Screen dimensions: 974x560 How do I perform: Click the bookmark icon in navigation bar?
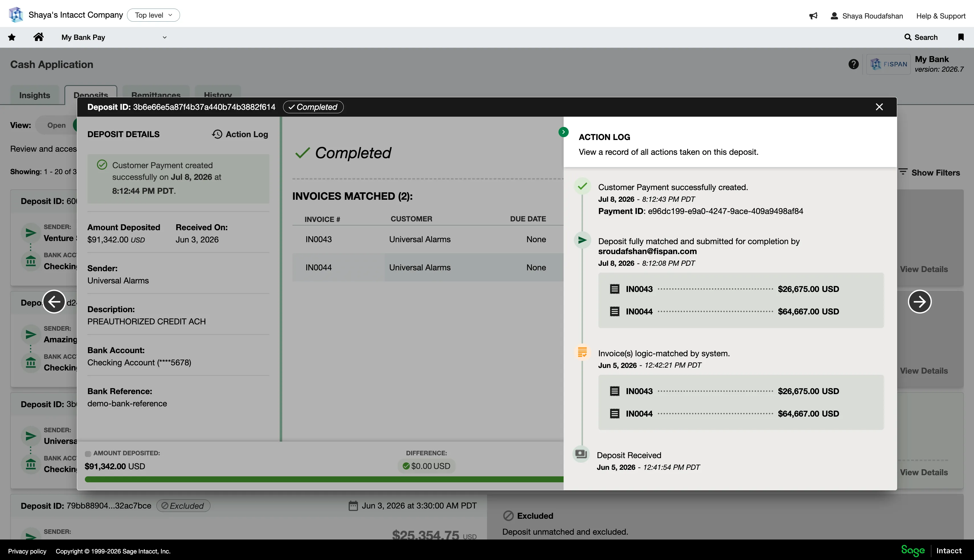click(x=961, y=37)
